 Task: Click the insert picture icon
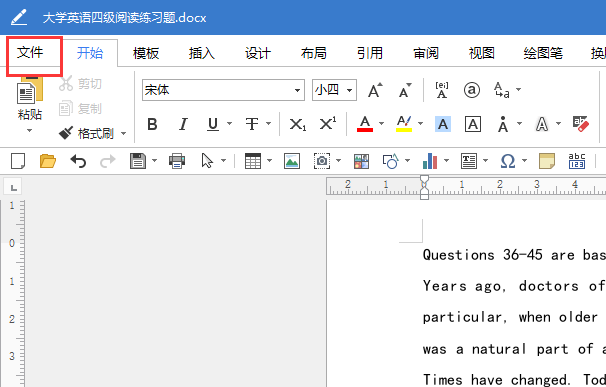[292, 161]
